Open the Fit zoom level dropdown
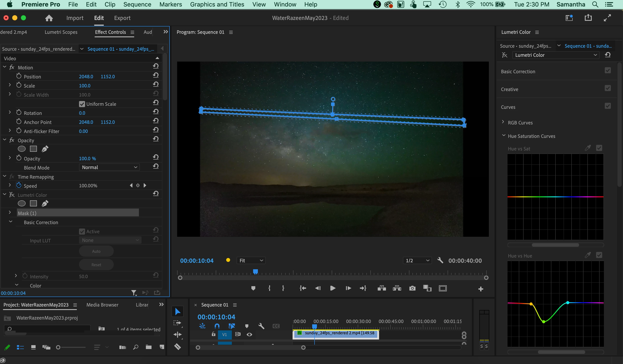This screenshot has height=364, width=623. tap(251, 260)
